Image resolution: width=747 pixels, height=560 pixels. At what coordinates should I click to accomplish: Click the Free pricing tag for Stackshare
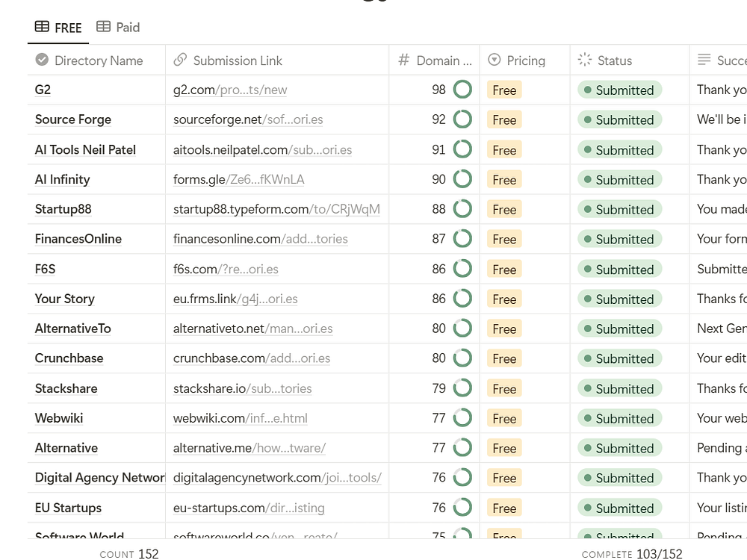[x=504, y=389]
